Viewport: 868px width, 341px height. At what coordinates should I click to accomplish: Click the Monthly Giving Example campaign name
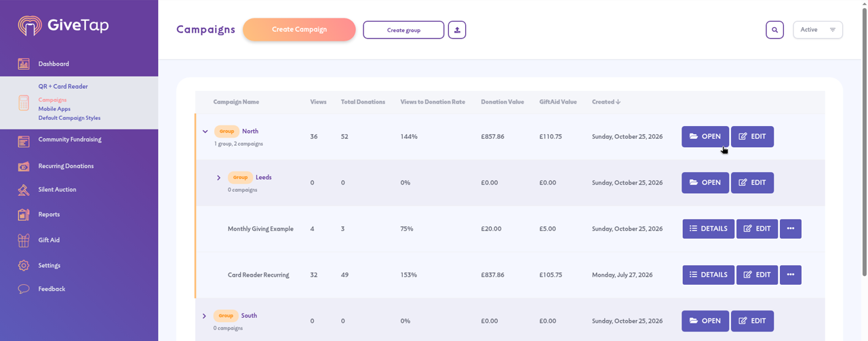coord(260,229)
